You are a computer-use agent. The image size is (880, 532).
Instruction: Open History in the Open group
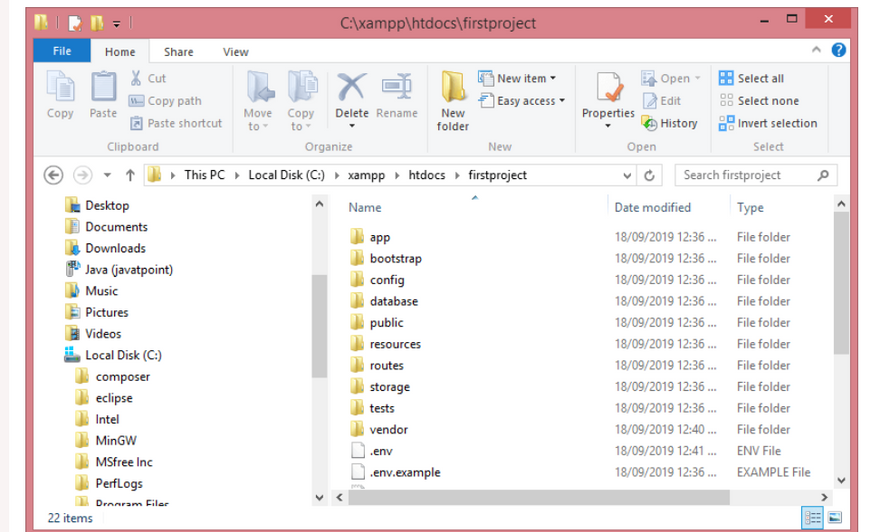pyautogui.click(x=669, y=123)
